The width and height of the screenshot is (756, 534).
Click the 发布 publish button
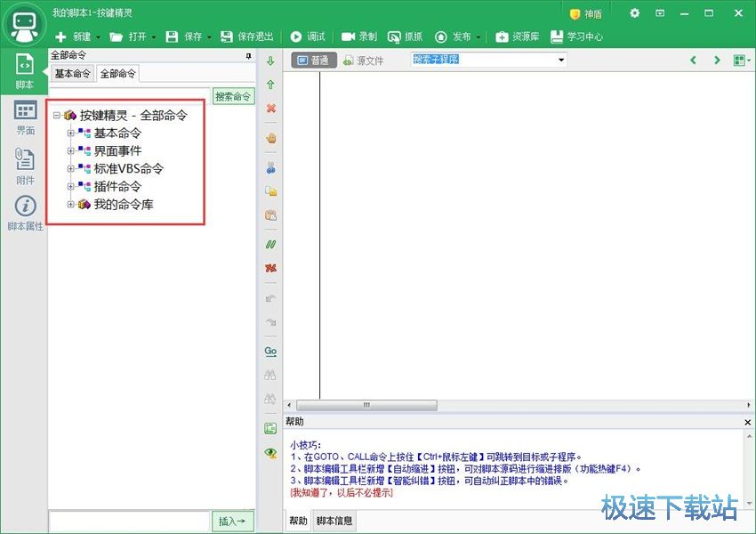(453, 36)
